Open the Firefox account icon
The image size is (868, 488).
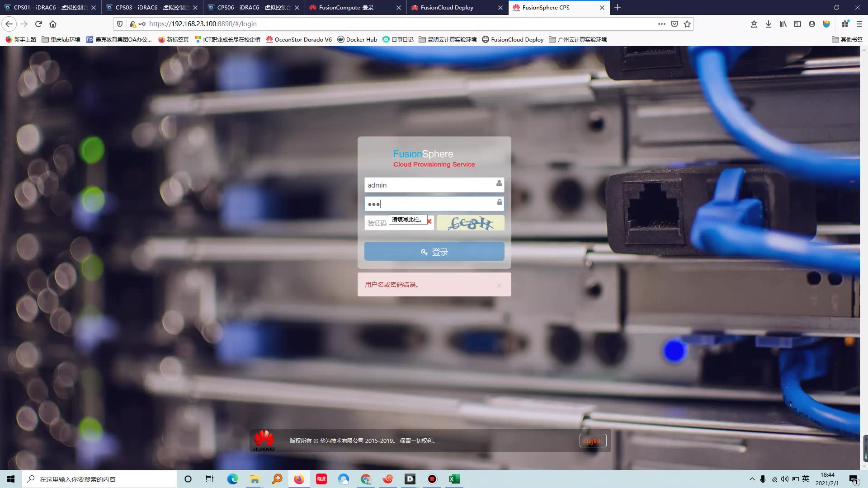click(812, 24)
